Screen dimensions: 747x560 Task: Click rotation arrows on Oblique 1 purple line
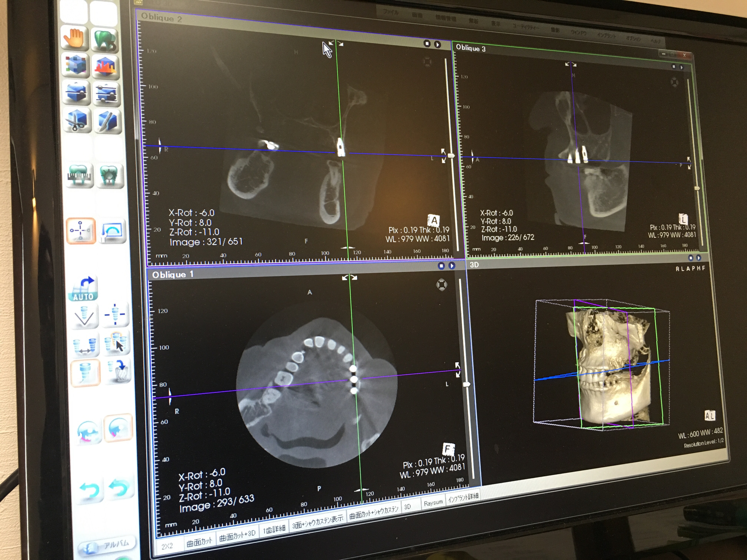(x=458, y=370)
